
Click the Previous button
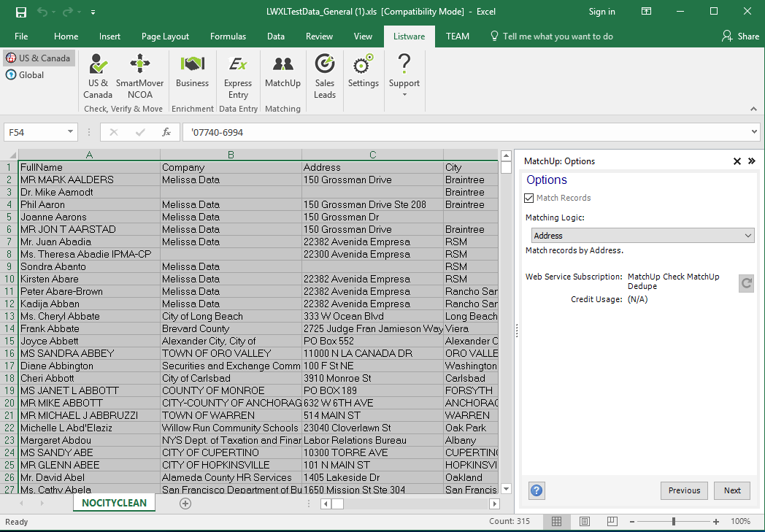(x=684, y=490)
